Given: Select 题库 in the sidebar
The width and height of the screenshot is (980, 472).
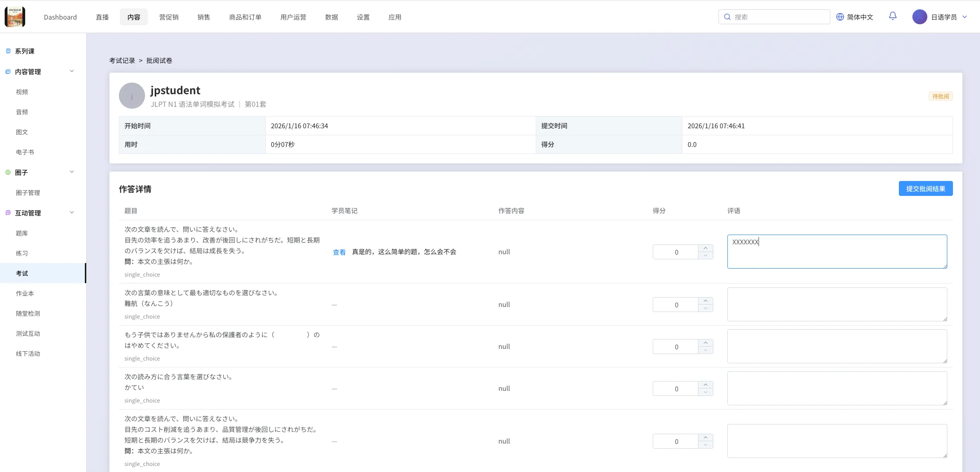Looking at the screenshot, I should pyautogui.click(x=22, y=233).
